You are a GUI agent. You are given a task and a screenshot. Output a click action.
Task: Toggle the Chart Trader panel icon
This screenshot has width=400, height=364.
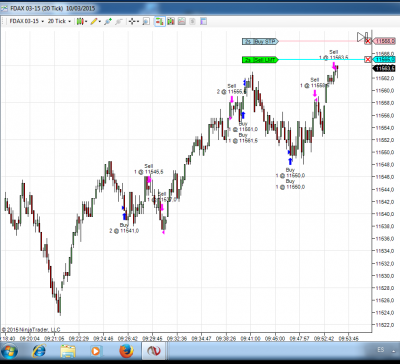160,22
